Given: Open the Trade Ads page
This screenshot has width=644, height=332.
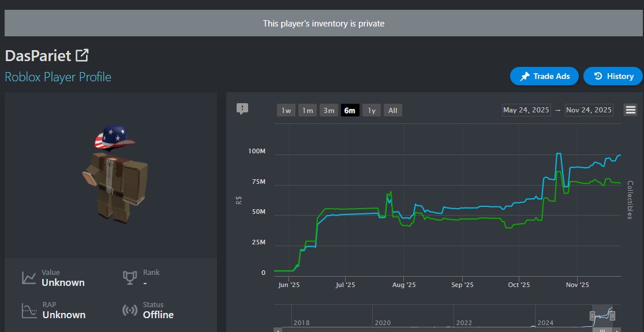Looking at the screenshot, I should (544, 76).
